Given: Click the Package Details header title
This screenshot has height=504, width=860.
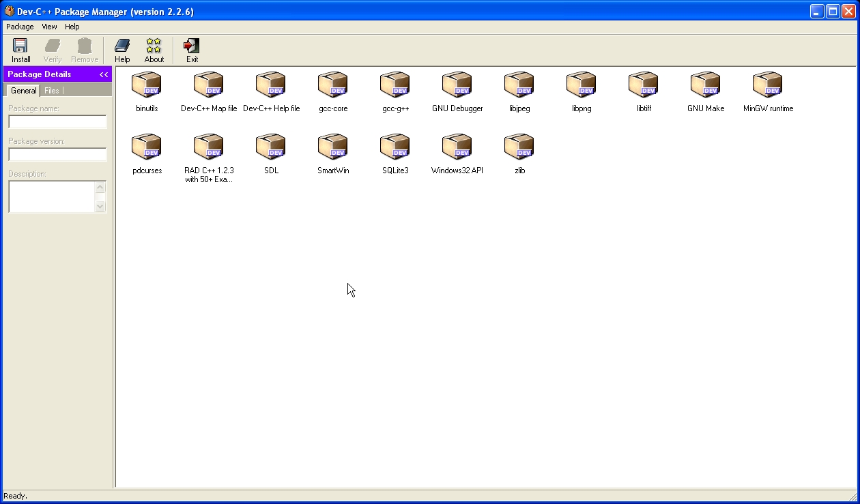Looking at the screenshot, I should (x=40, y=74).
